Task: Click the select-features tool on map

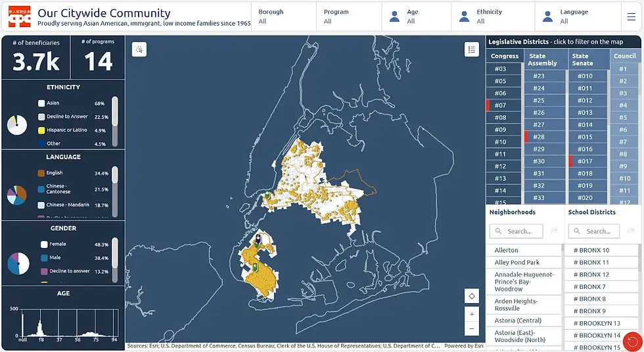Action: [139, 49]
